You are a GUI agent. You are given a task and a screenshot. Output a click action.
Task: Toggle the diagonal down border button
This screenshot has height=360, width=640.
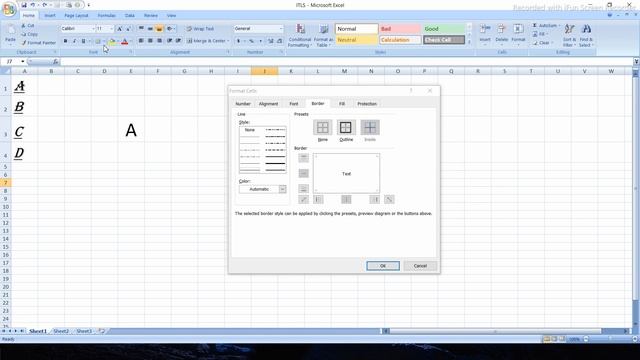389,199
